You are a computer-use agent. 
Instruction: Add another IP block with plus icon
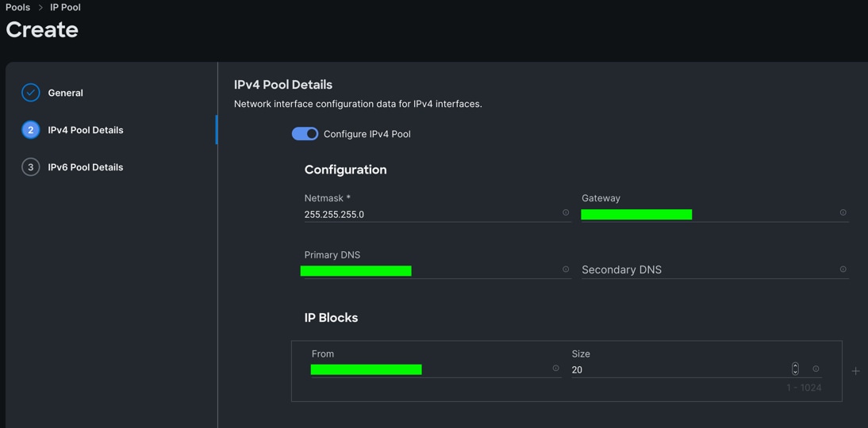click(855, 371)
